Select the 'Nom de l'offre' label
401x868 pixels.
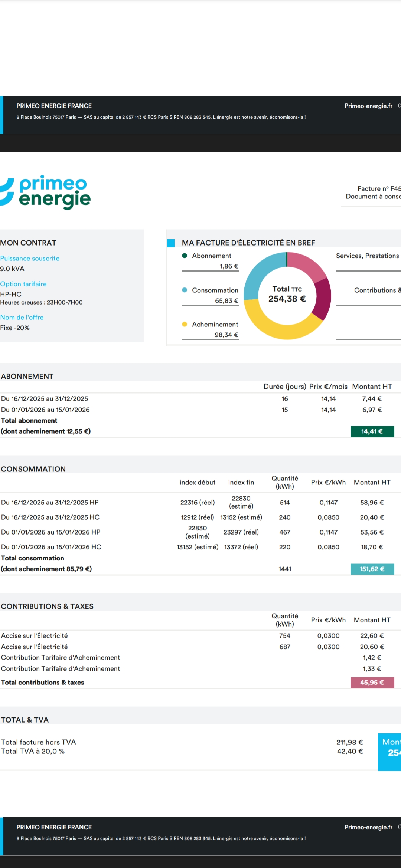(x=22, y=318)
